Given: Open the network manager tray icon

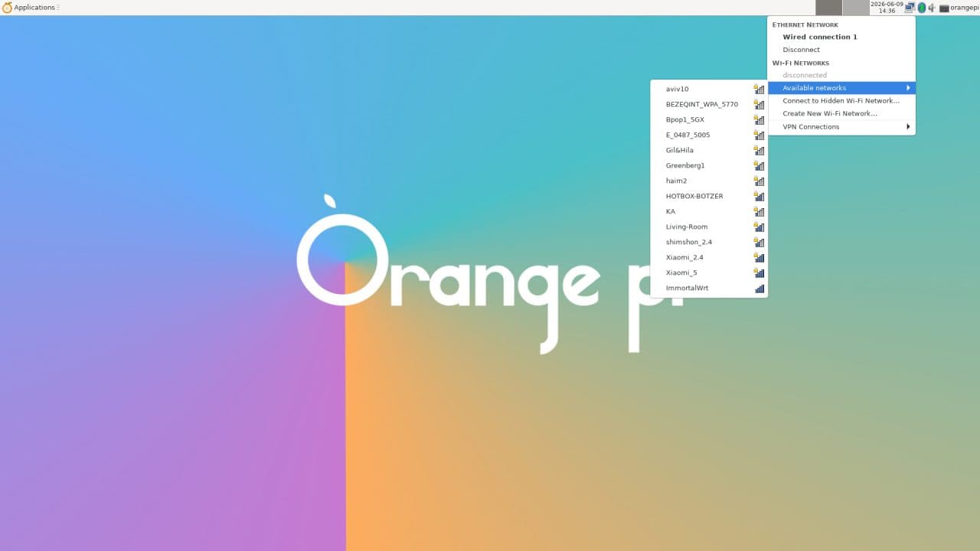Looking at the screenshot, I should [910, 8].
